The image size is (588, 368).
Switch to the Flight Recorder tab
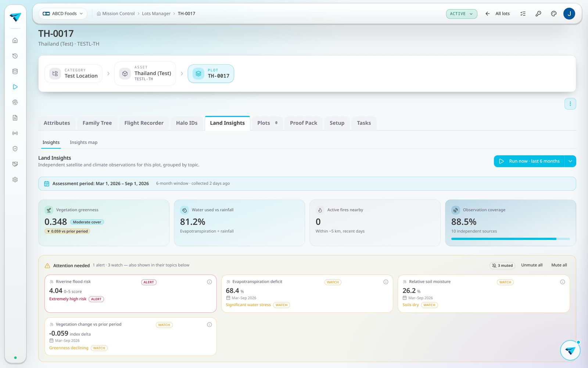tap(144, 123)
